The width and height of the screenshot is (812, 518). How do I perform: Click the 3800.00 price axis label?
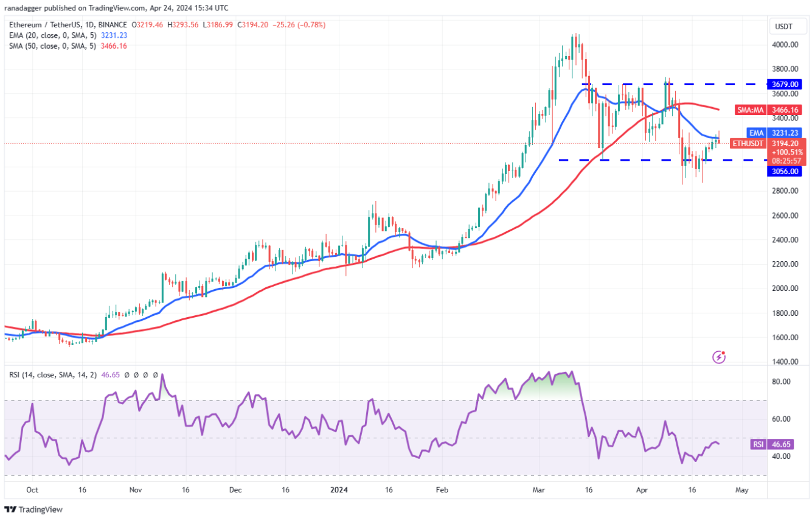click(x=786, y=69)
